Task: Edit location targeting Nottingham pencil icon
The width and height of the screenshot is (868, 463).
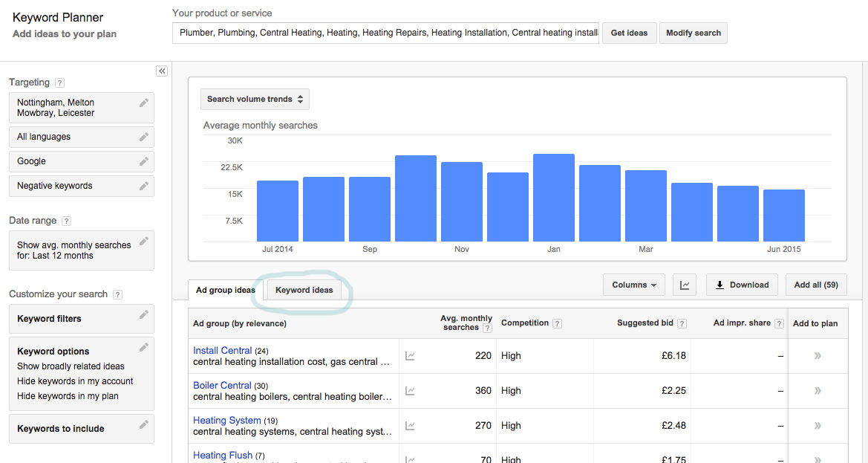Action: (144, 103)
